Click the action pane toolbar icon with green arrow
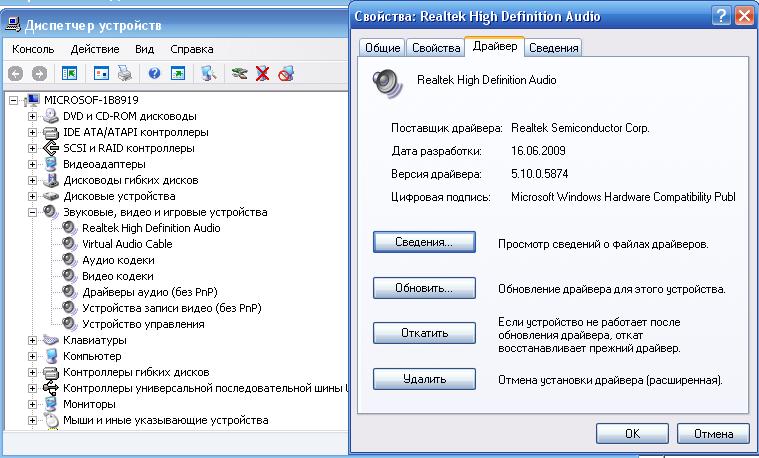The image size is (759, 458). [178, 74]
